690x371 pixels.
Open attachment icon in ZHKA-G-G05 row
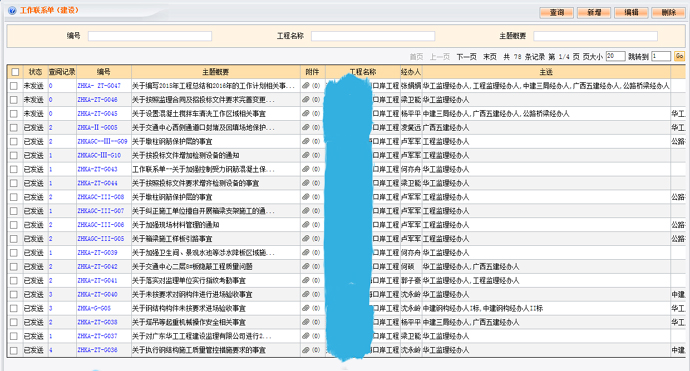point(306,308)
